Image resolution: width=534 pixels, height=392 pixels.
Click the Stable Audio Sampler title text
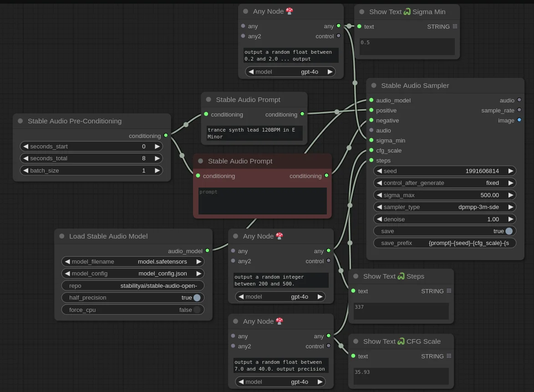pyautogui.click(x=415, y=86)
